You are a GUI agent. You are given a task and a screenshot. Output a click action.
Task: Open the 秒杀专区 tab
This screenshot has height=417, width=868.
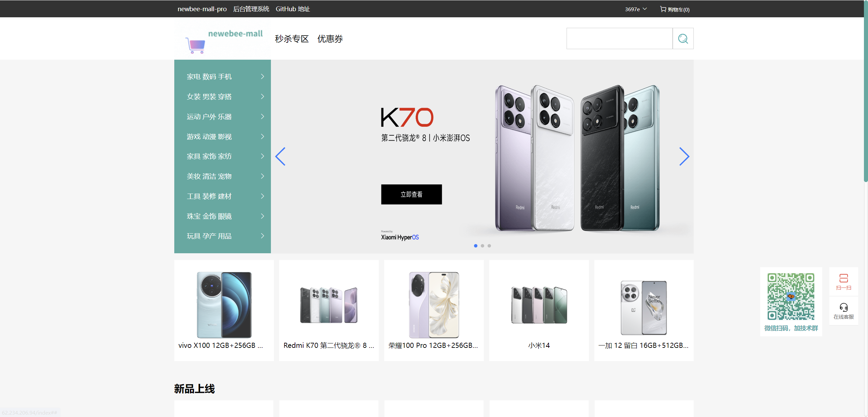click(292, 39)
